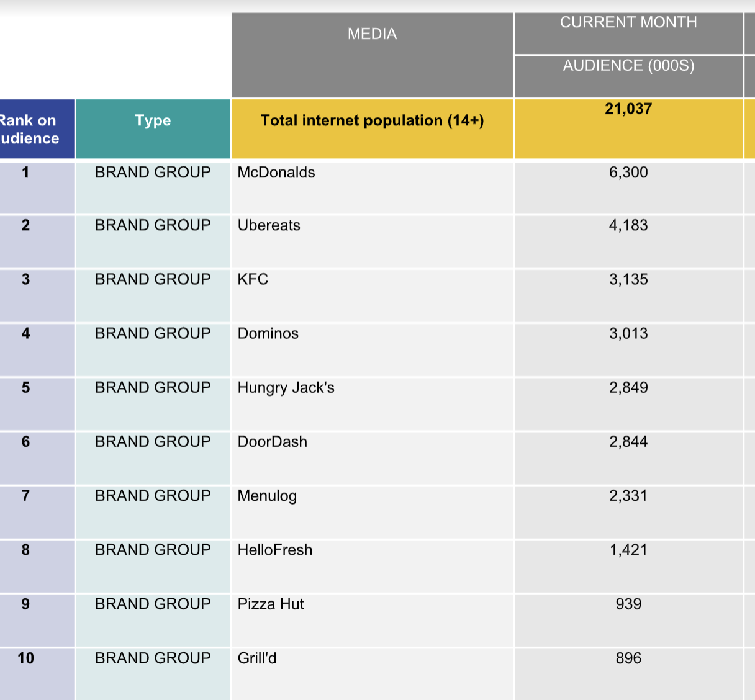This screenshot has height=700, width=755.
Task: Select rank number 8 in the HelloFresh row
Action: pyautogui.click(x=25, y=549)
